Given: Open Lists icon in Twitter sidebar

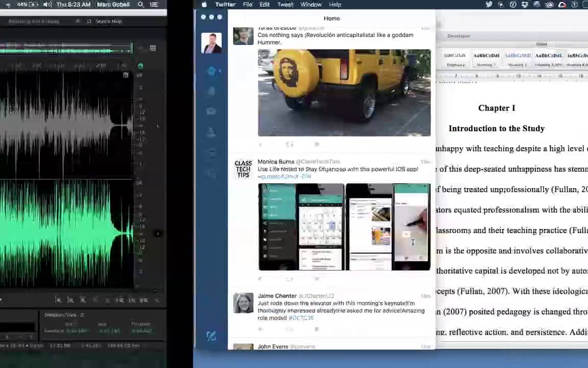Looking at the screenshot, I should [211, 152].
